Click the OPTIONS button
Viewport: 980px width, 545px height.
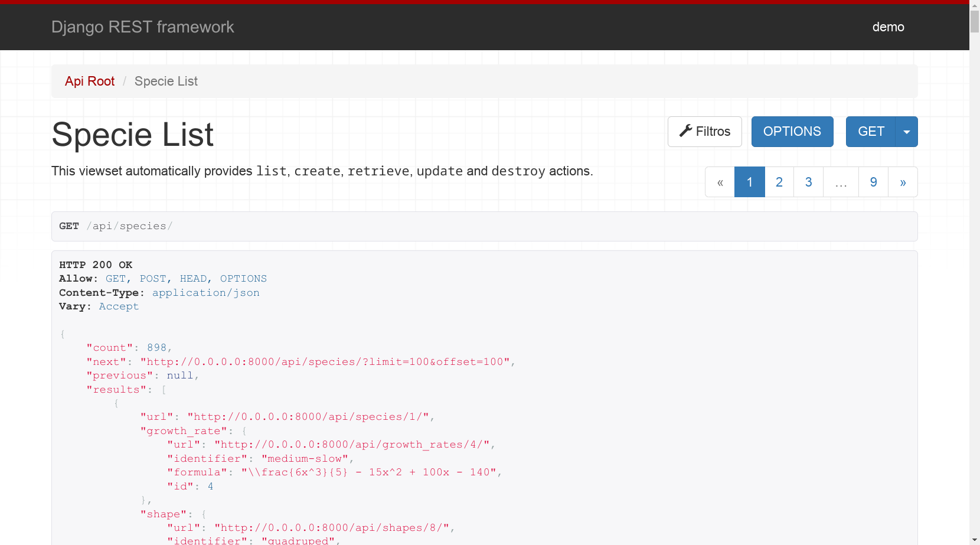click(x=792, y=131)
